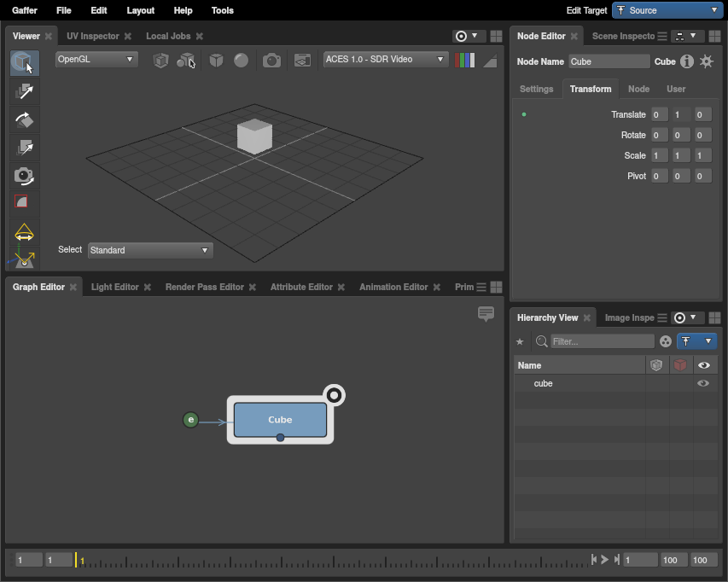Image resolution: width=728 pixels, height=582 pixels.
Task: Click the RGB color channels swatch
Action: 465,61
